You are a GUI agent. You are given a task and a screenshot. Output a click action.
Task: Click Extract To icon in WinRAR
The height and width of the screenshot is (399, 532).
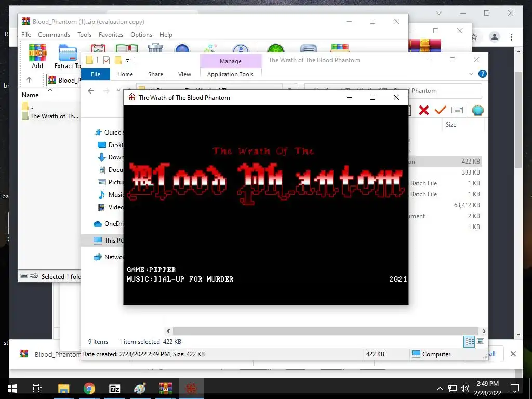click(68, 56)
